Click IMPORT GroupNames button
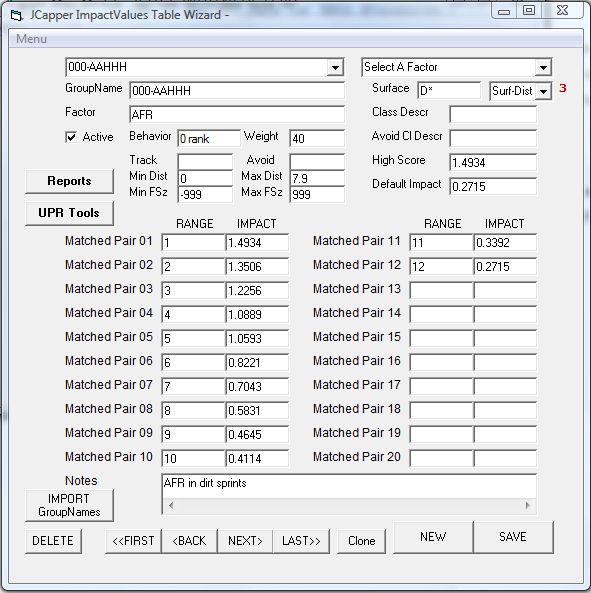The image size is (591, 593). point(70,506)
